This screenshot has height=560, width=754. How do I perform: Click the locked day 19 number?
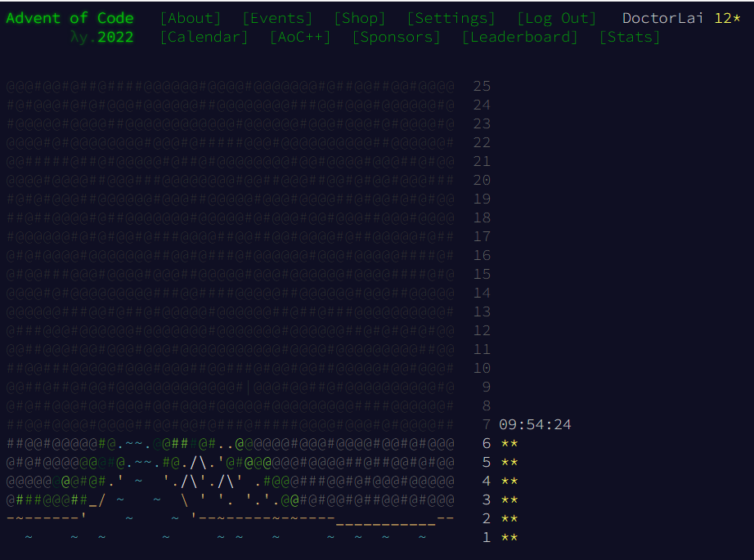pyautogui.click(x=482, y=199)
